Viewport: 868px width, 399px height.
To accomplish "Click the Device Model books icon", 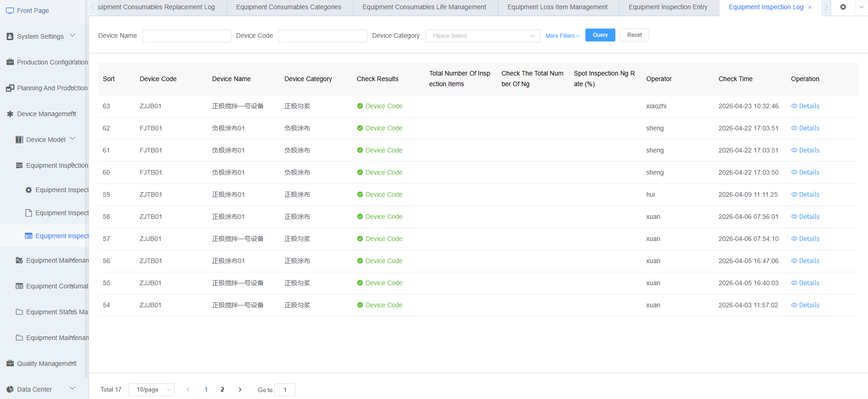I will coord(19,140).
